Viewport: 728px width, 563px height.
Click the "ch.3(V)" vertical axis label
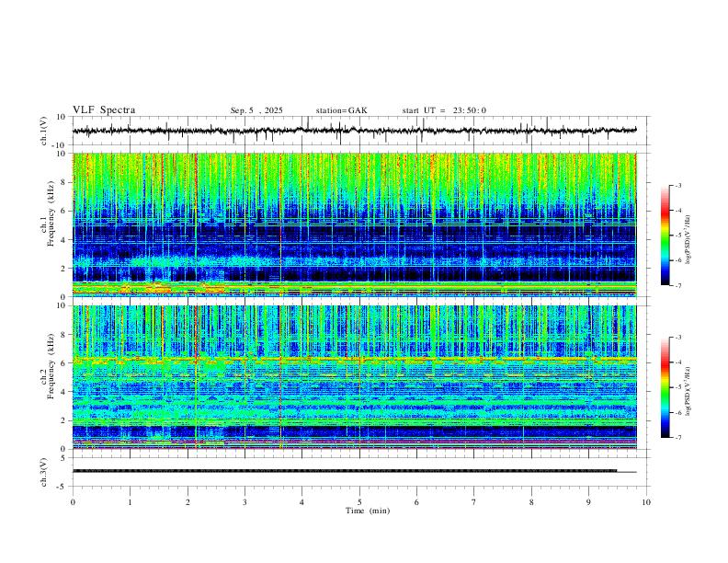(x=44, y=472)
